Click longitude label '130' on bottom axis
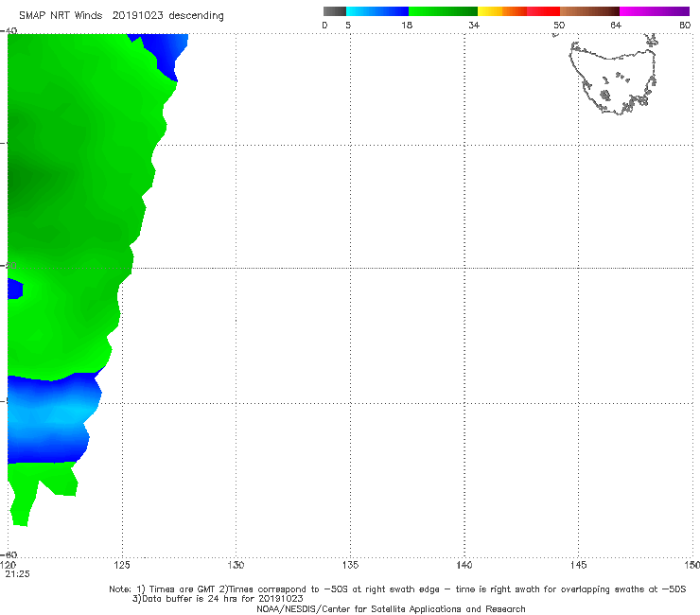 tap(236, 566)
